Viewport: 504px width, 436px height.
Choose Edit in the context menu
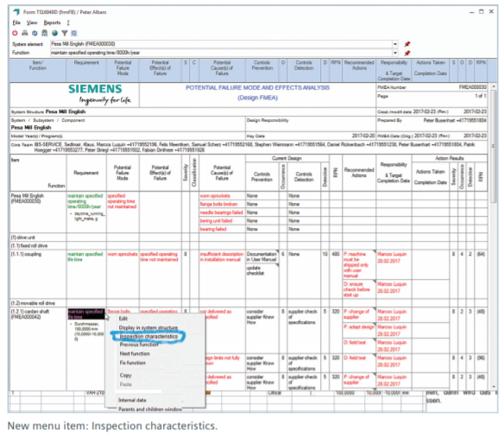point(123,319)
